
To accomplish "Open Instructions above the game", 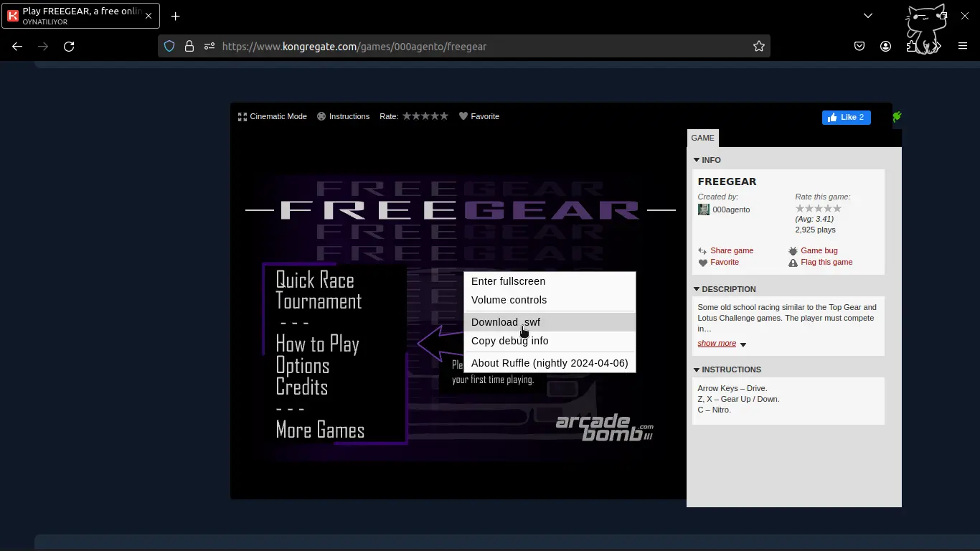I will [344, 116].
